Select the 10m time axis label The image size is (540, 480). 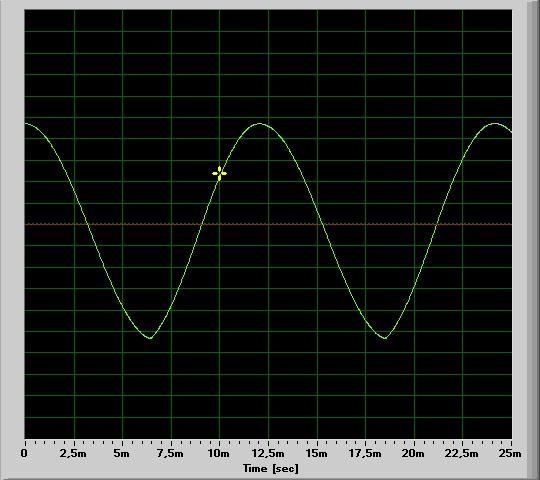tap(219, 453)
